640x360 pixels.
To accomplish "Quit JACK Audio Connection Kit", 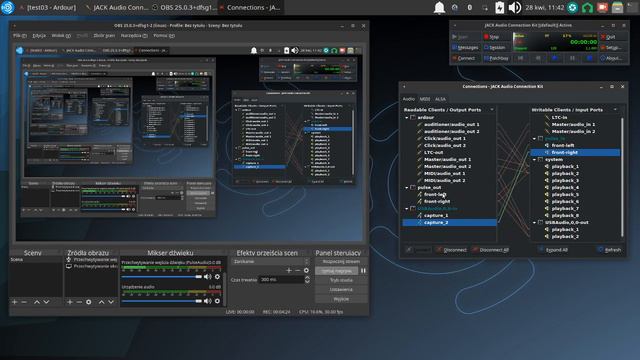I will pyautogui.click(x=613, y=37).
